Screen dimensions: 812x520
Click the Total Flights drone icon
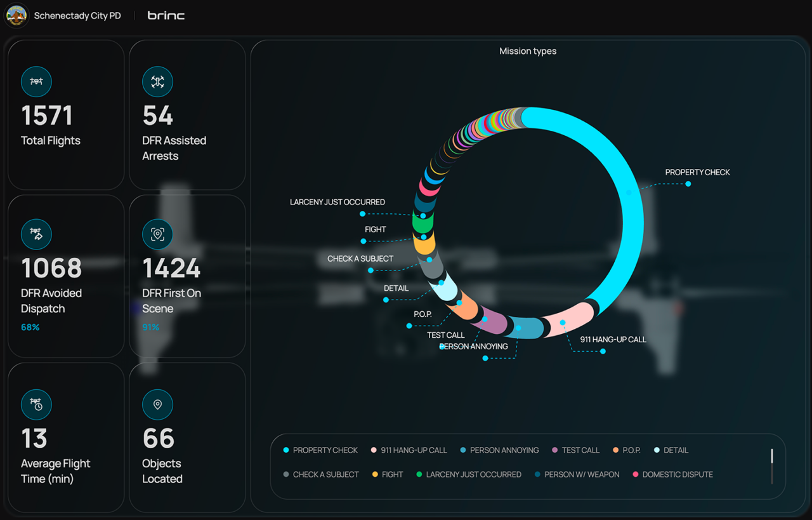[36, 82]
